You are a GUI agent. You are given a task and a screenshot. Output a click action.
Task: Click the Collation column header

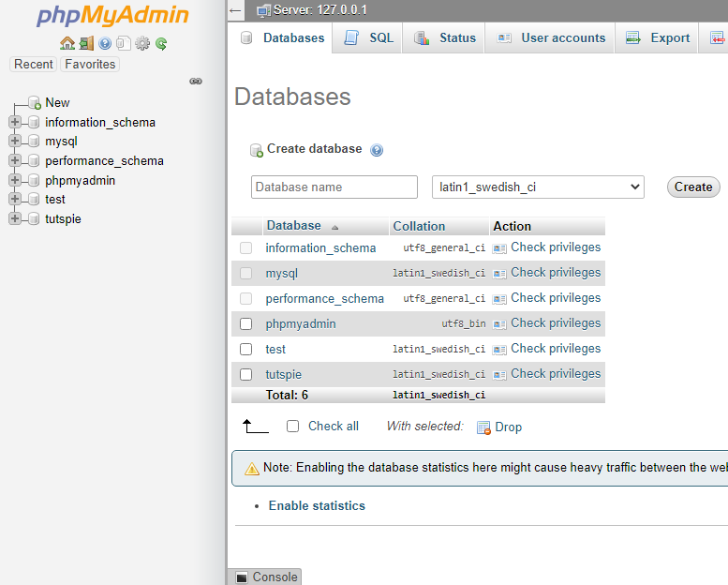419,226
